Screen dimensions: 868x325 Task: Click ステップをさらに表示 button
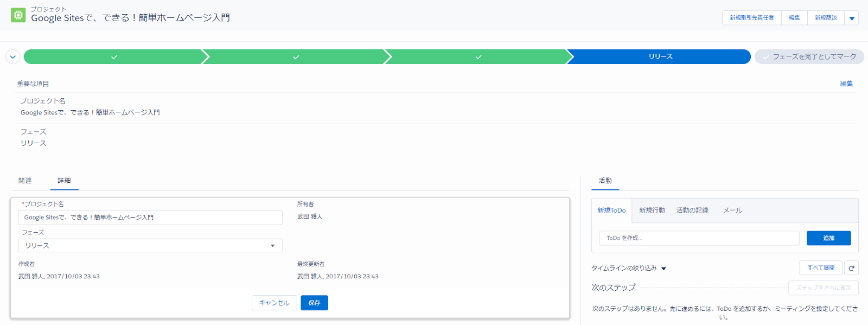(x=824, y=288)
